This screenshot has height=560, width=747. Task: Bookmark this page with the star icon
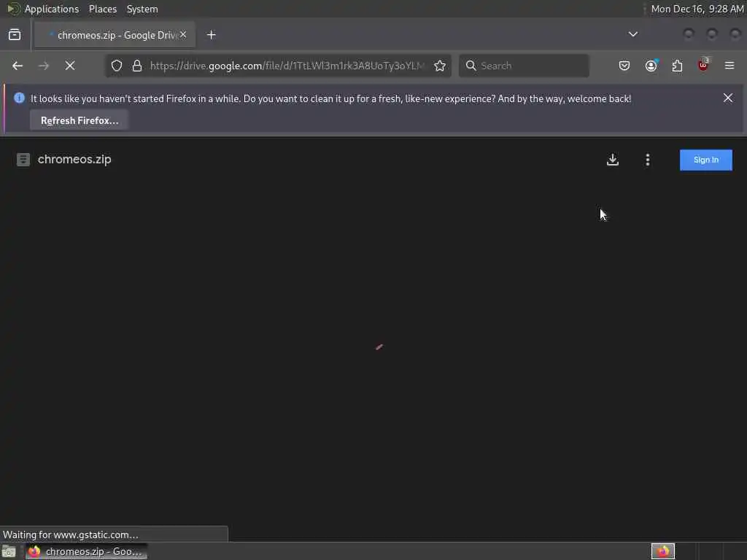[440, 66]
